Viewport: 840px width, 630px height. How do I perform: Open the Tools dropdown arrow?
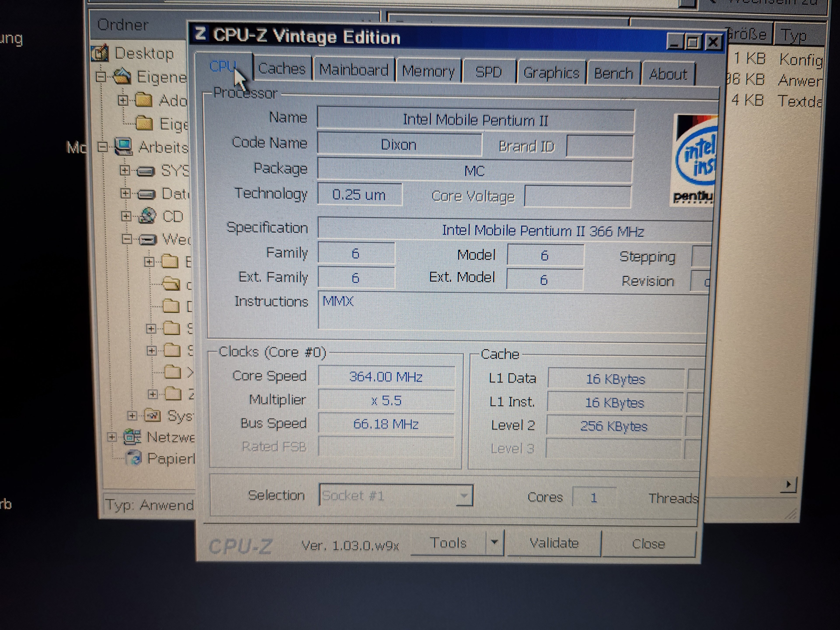[x=494, y=542]
